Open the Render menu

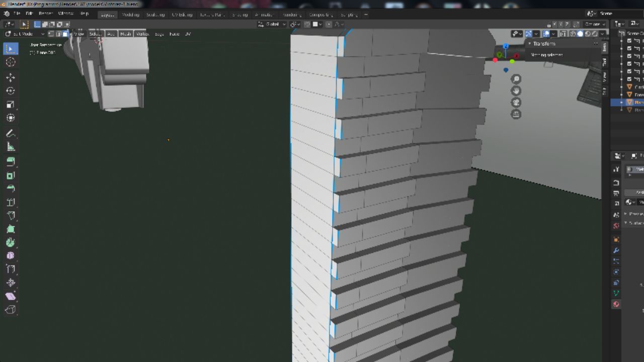point(46,14)
